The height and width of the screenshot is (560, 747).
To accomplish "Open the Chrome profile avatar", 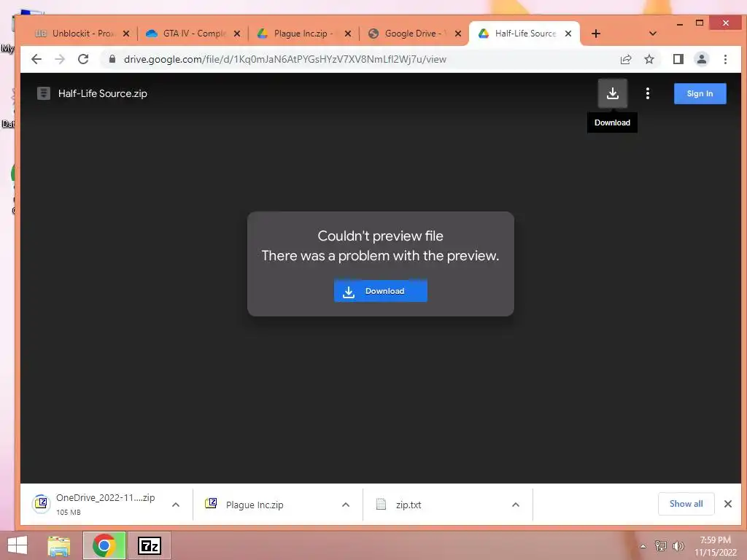I will [702, 59].
